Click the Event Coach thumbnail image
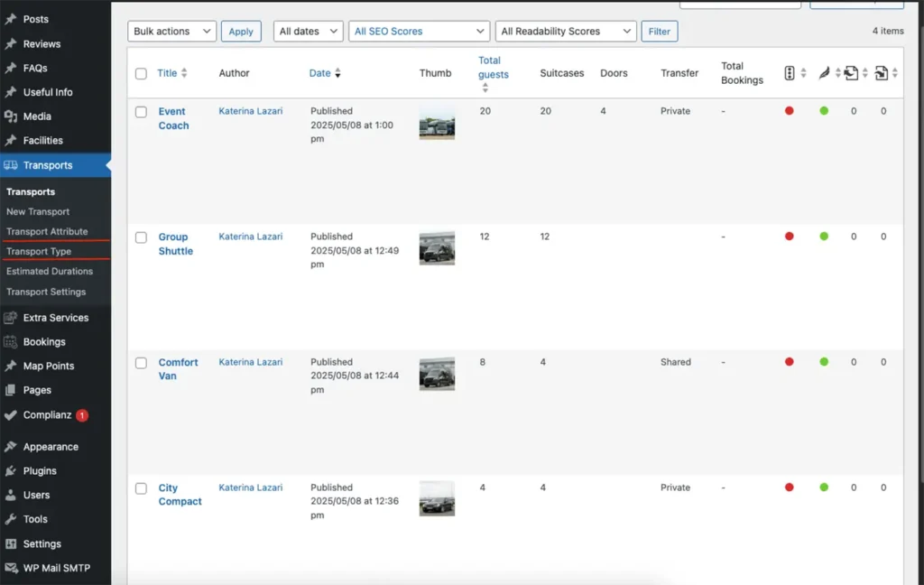Screen dimensions: 924x585 [x=437, y=124]
